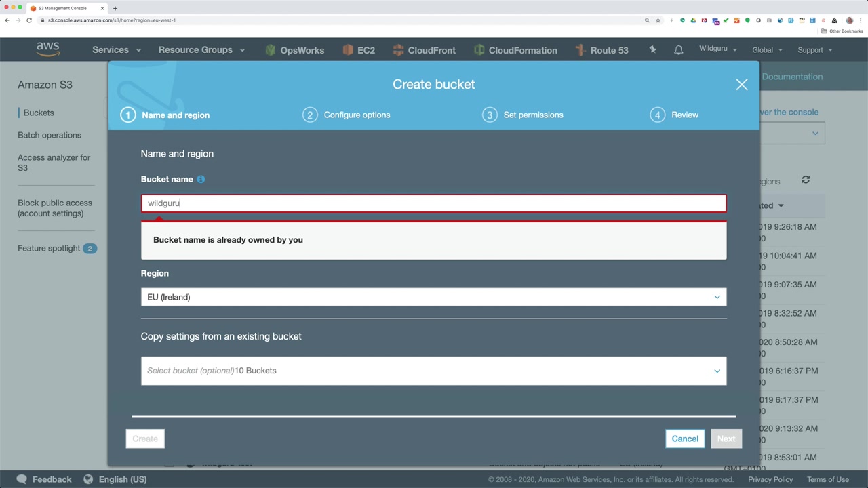Open the Terms of Use link
This screenshot has height=488, width=868.
[828, 479]
